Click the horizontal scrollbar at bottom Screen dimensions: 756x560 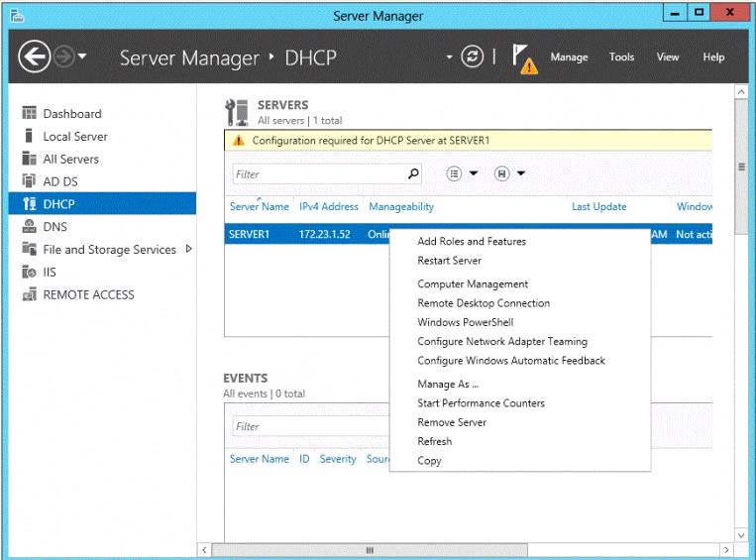click(x=369, y=550)
